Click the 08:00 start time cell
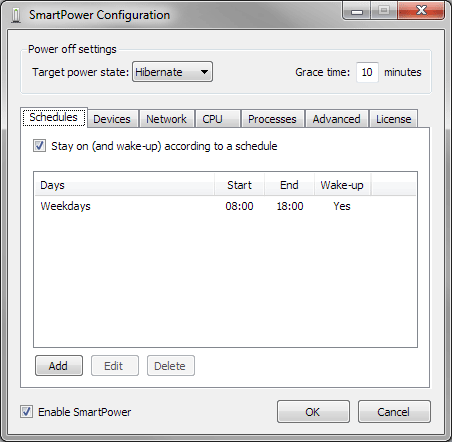The width and height of the screenshot is (452, 442). [x=239, y=206]
